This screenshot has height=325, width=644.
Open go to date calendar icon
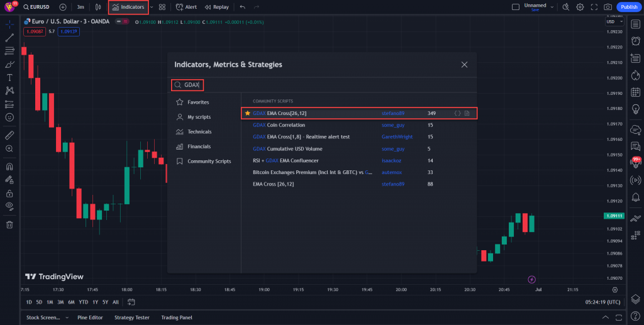click(131, 302)
